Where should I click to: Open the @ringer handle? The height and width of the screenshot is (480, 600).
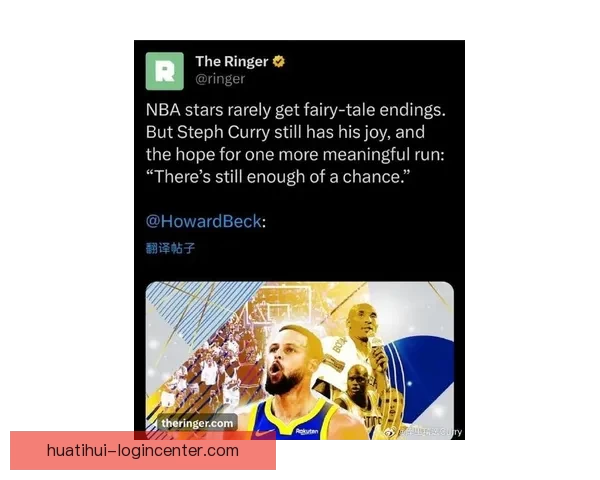(x=220, y=79)
